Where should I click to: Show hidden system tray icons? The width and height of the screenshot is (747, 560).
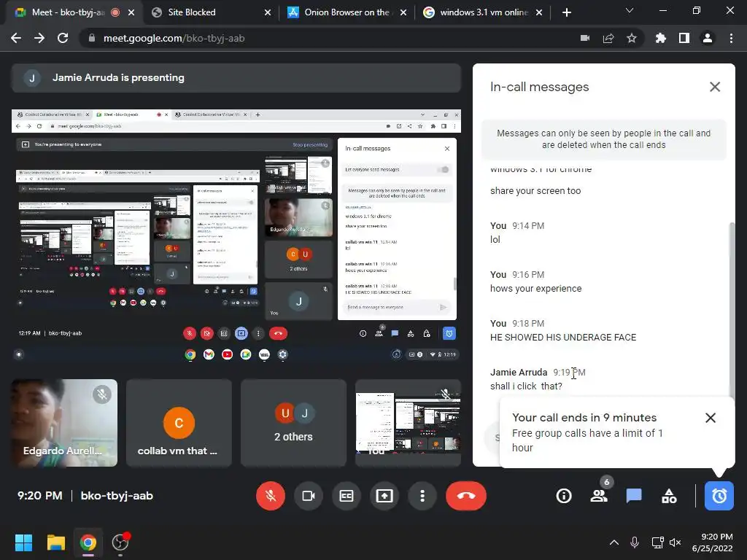tap(614, 542)
